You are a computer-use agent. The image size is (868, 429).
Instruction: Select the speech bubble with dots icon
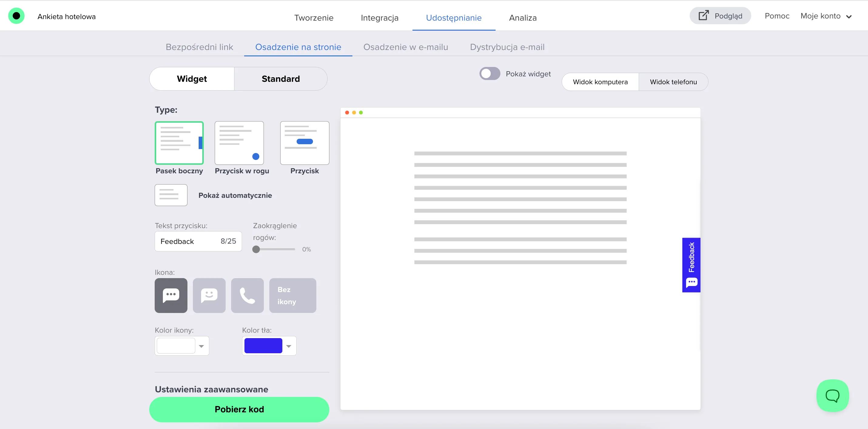pyautogui.click(x=171, y=295)
